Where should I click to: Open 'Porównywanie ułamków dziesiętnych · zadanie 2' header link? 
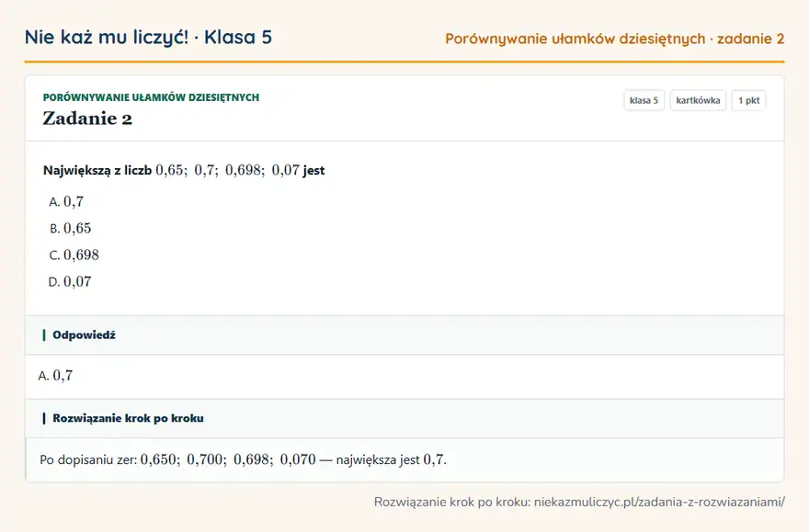pyautogui.click(x=614, y=40)
